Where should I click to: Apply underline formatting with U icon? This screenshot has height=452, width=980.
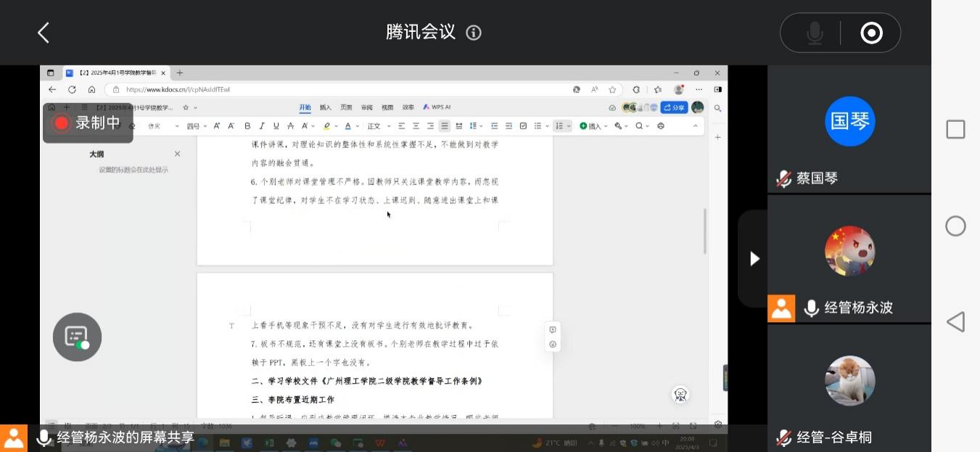[276, 126]
